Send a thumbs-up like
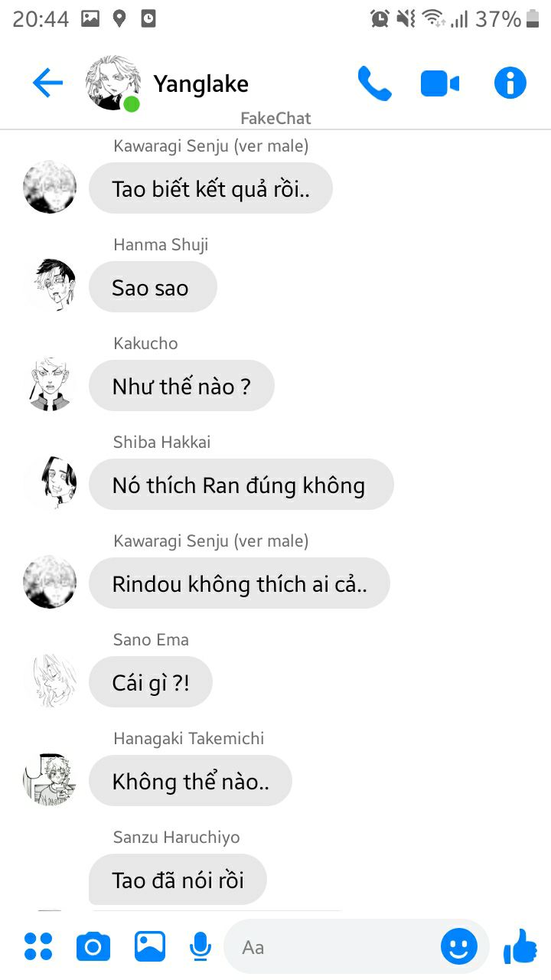551x980 pixels. pyautogui.click(x=520, y=946)
